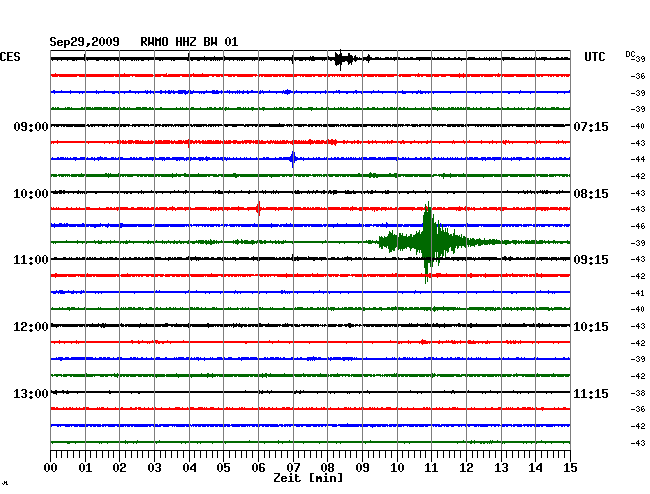Viewport: 650px width, 494px height.
Task: Click the blue spike at minute 07
Action: tap(293, 158)
